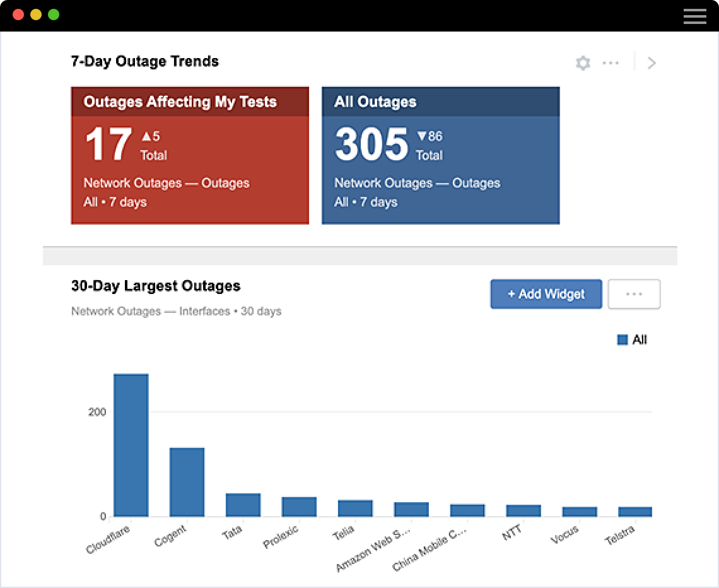719x588 pixels.
Task: Select the Prolexic bar
Action: [x=299, y=507]
